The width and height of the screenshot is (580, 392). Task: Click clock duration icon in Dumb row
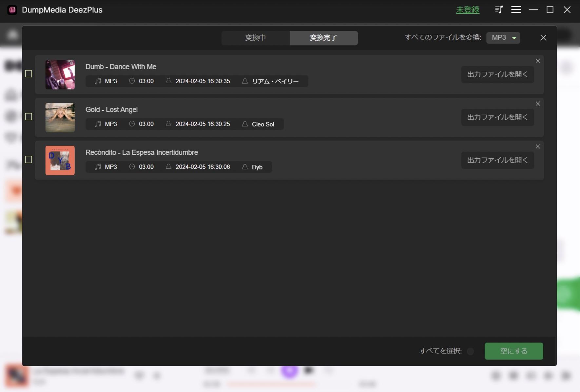[x=132, y=81]
